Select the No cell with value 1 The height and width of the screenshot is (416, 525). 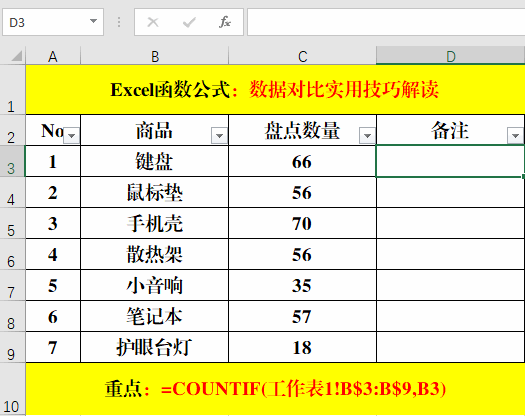click(x=53, y=161)
